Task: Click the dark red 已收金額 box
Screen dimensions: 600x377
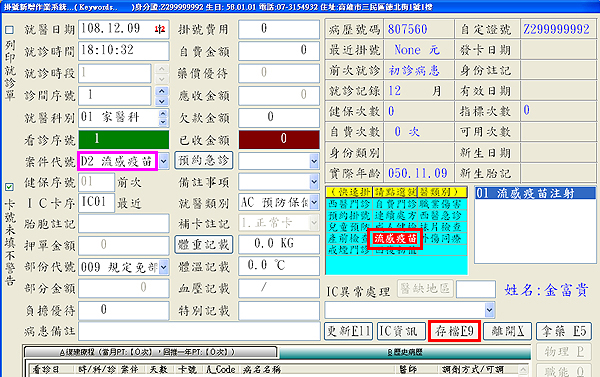Action: pyautogui.click(x=279, y=139)
